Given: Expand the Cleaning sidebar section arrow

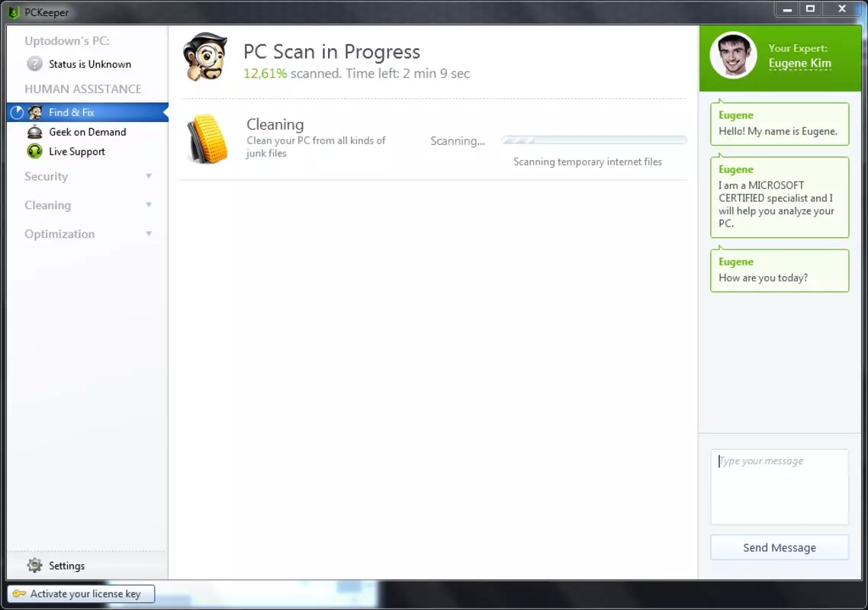Looking at the screenshot, I should pyautogui.click(x=149, y=205).
